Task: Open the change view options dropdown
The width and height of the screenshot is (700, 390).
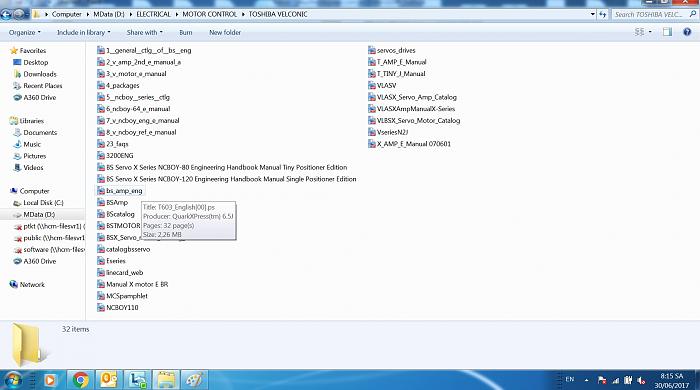Action: point(650,32)
